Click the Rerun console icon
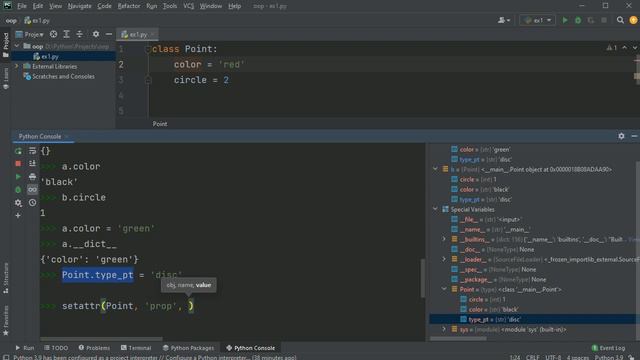Screen dimensions: 640x360 pyautogui.click(x=18, y=151)
